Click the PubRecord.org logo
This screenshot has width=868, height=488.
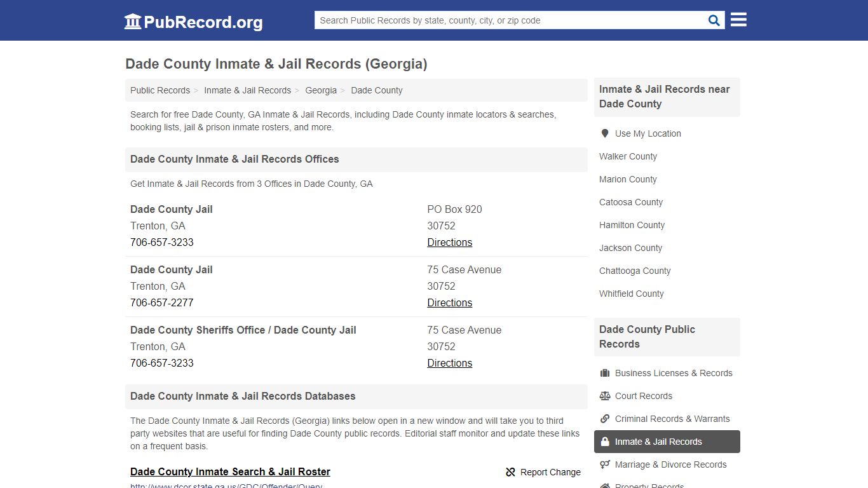click(193, 22)
